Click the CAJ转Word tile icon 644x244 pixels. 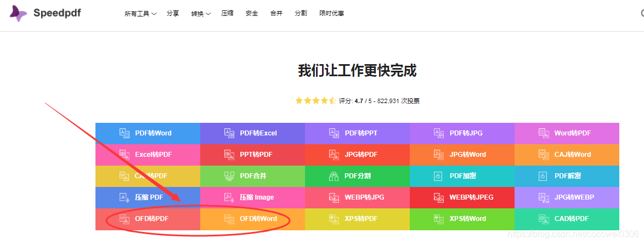(x=544, y=155)
